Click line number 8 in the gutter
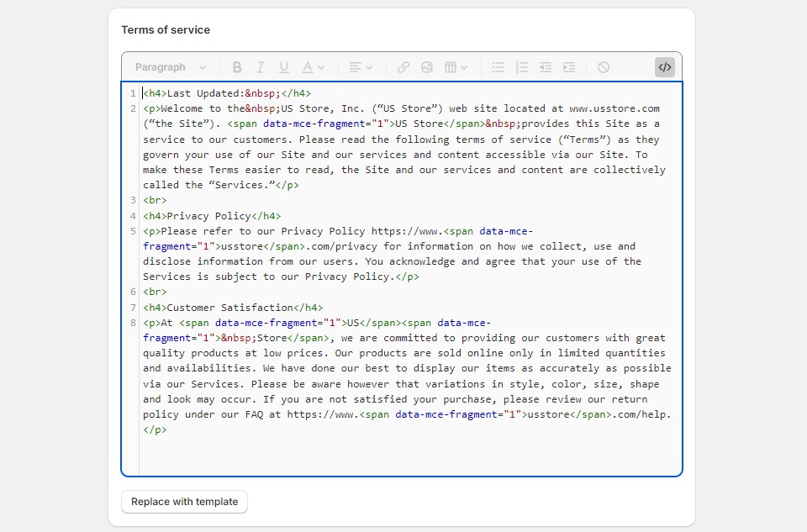 [133, 323]
